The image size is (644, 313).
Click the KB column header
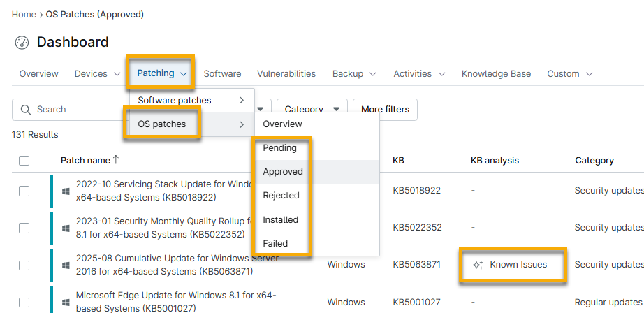tap(398, 160)
